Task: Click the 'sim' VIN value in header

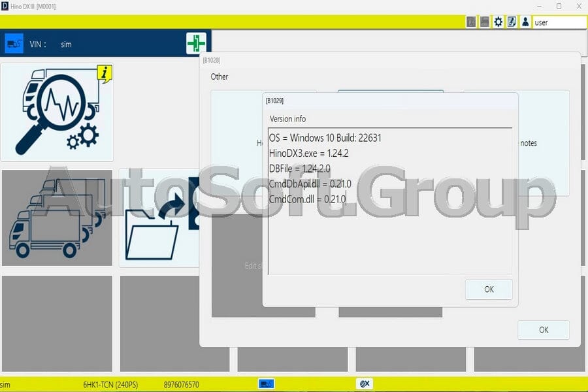Action: (x=66, y=44)
